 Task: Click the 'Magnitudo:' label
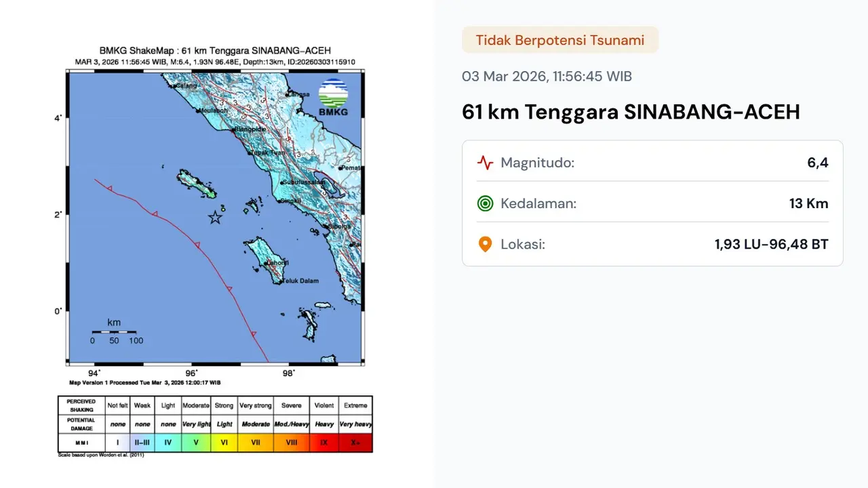point(537,163)
